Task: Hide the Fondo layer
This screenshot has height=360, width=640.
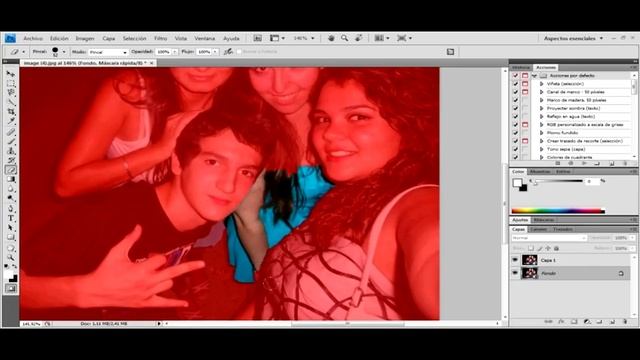Action: click(515, 273)
